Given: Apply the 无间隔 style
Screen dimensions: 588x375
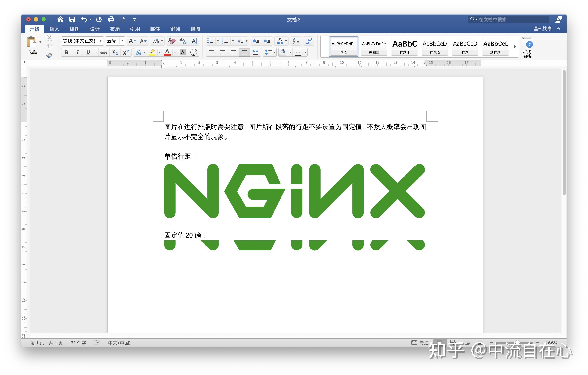Looking at the screenshot, I should pyautogui.click(x=374, y=47).
